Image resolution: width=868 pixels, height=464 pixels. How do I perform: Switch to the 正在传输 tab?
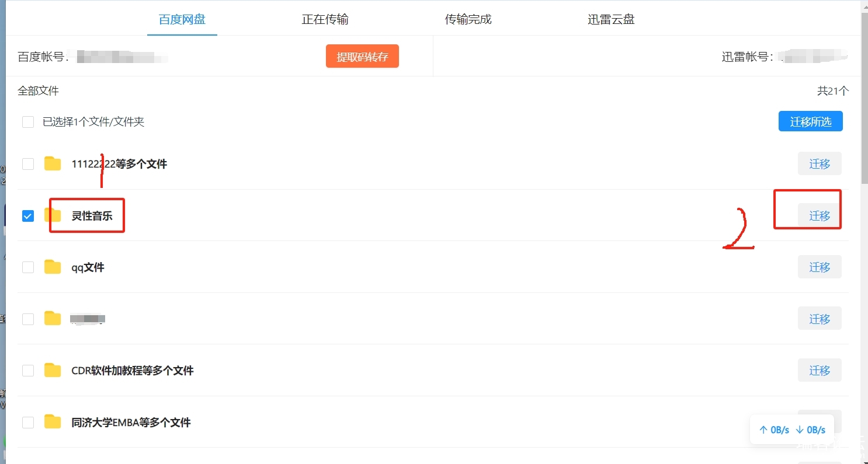[x=325, y=19]
